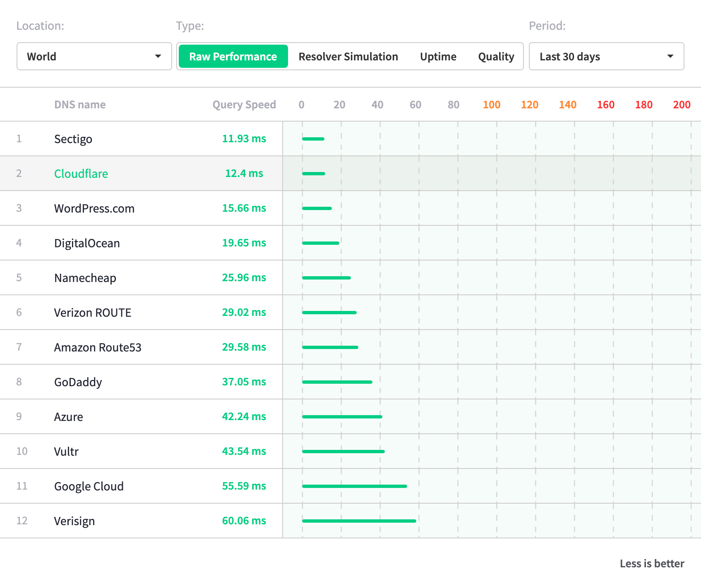Viewport: 701px width, 588px height.
Task: Click the Sectigo performance bar
Action: point(313,139)
